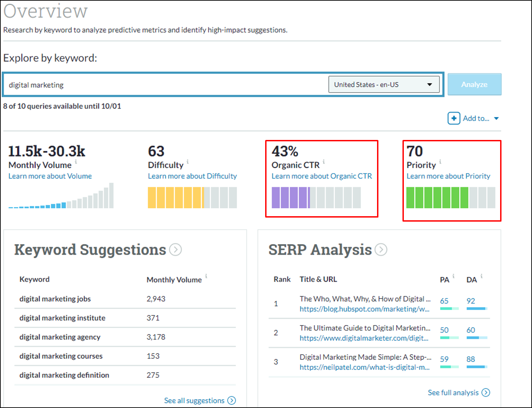The width and height of the screenshot is (532, 408).
Task: Click the DA column info icon
Action: [481, 276]
